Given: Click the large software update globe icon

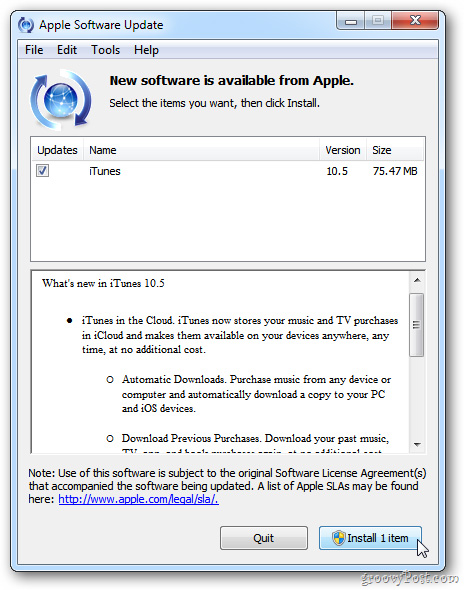Looking at the screenshot, I should pos(61,100).
